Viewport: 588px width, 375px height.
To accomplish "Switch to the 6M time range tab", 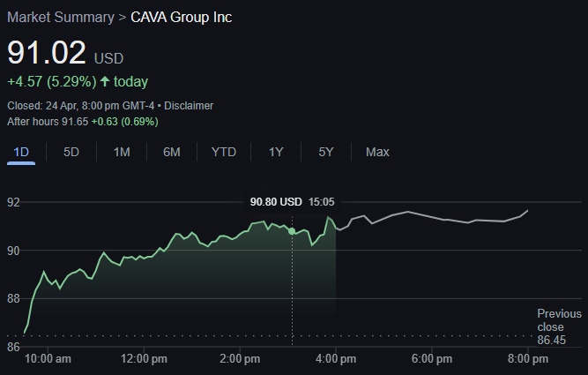I will pyautogui.click(x=172, y=152).
